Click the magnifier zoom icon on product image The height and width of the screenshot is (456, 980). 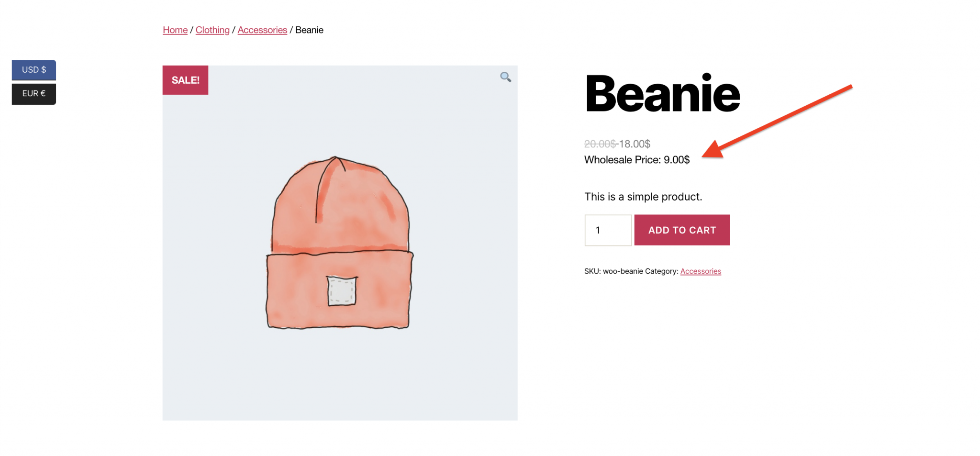coord(505,77)
